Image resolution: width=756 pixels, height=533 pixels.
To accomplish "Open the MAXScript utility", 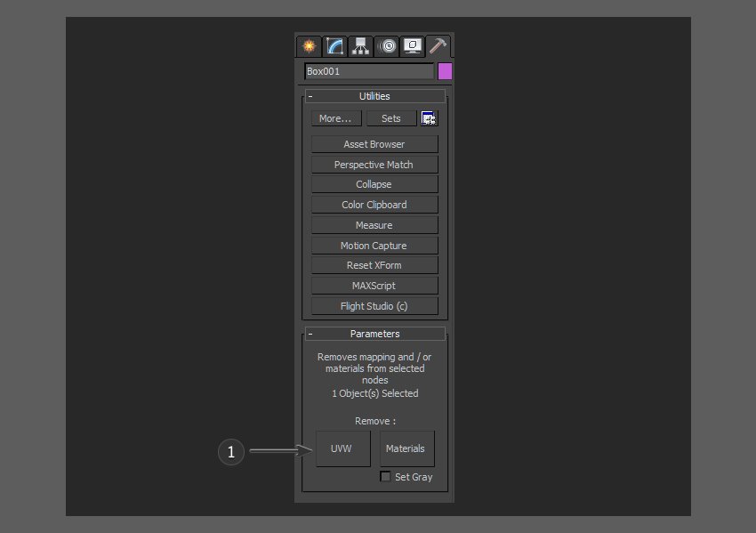I will pos(374,286).
